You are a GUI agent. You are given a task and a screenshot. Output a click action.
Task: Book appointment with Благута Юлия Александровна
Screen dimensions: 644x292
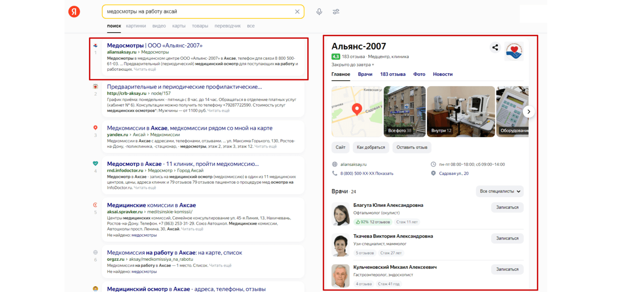coord(507,207)
